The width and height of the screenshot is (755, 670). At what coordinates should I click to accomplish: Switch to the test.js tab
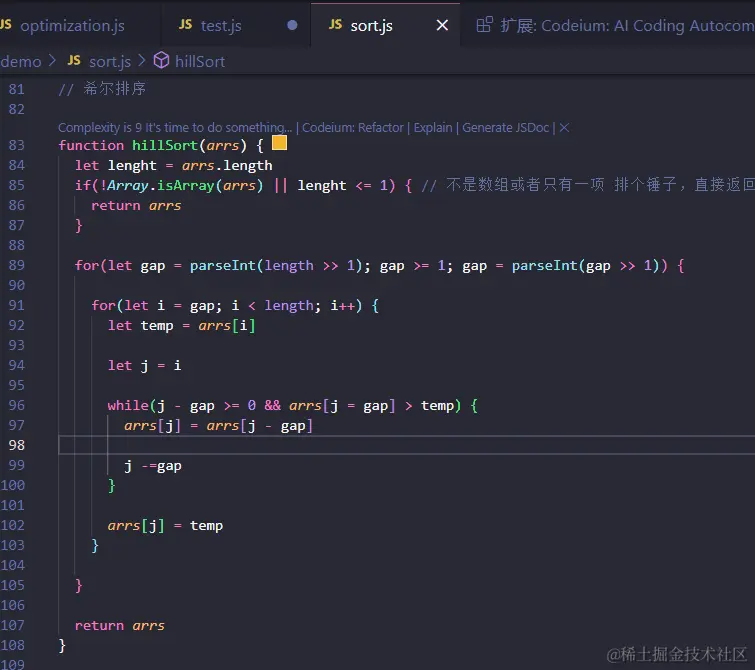tap(221, 26)
